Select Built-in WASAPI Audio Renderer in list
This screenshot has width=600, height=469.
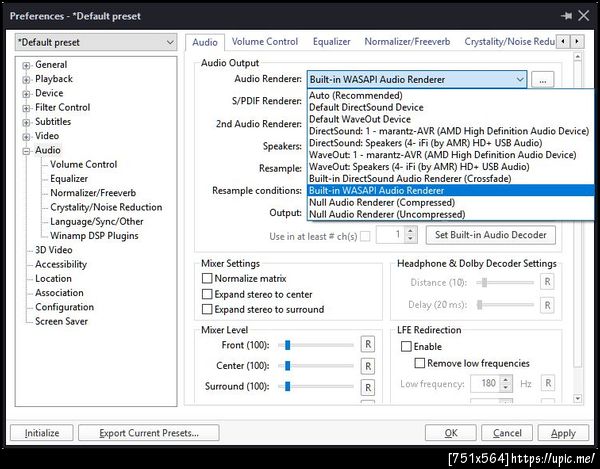450,190
